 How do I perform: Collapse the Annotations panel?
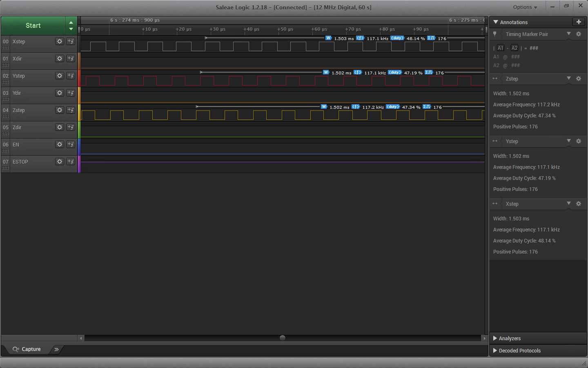pyautogui.click(x=496, y=22)
